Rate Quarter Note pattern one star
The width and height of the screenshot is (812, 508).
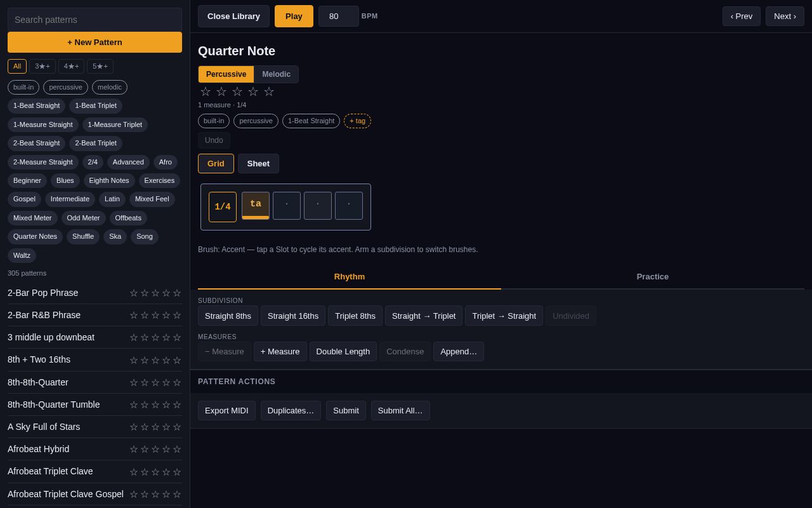pyautogui.click(x=206, y=92)
